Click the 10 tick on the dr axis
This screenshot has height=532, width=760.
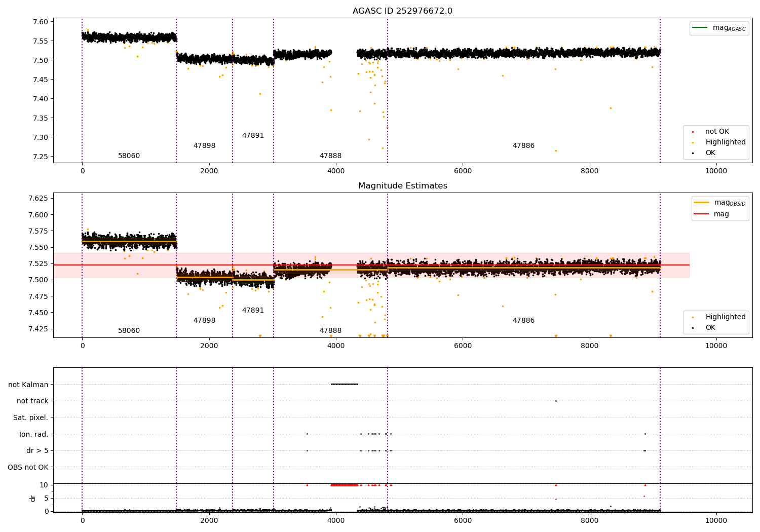[x=44, y=485]
